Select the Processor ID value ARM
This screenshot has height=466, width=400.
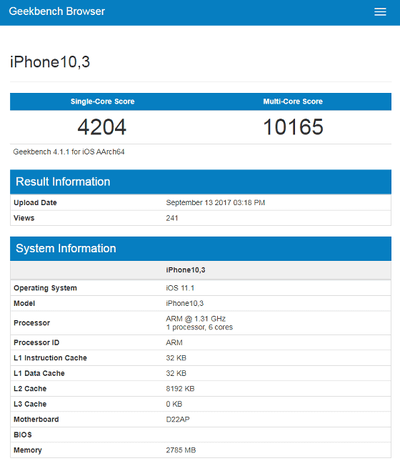[x=174, y=343]
